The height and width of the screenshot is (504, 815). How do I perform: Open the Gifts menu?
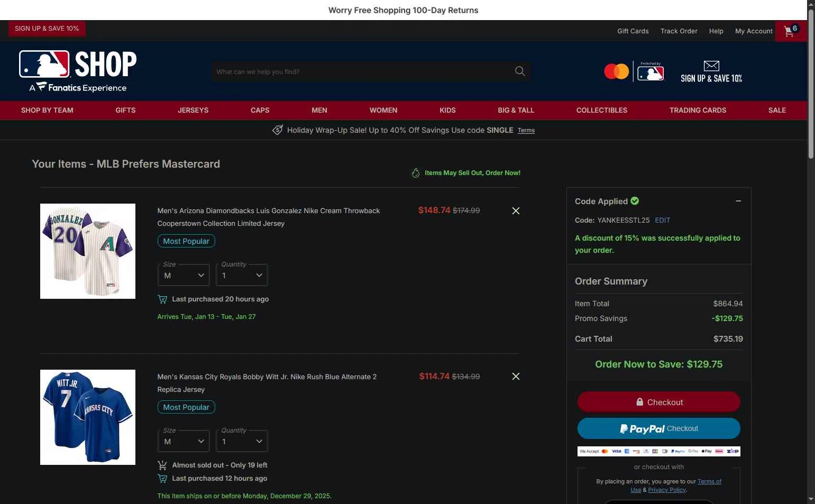point(125,110)
